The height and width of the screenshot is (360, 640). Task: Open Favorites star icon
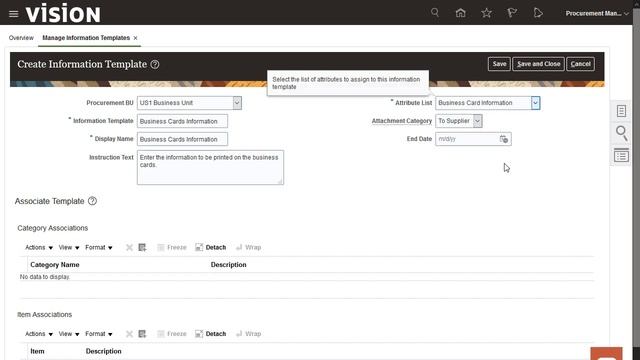(x=486, y=13)
